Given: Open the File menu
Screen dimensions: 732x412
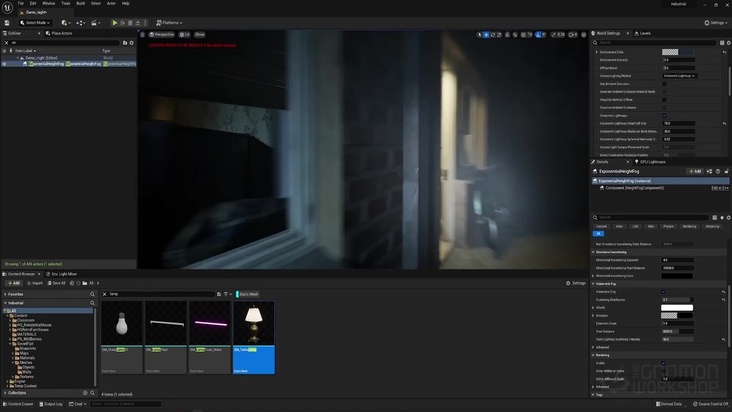Looking at the screenshot, I should (21, 3).
